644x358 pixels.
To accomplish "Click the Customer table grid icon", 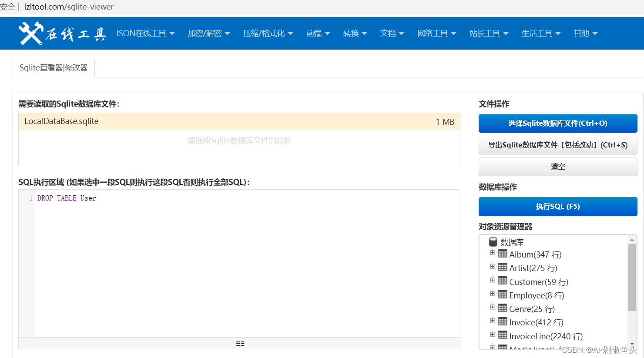I will [x=503, y=281].
